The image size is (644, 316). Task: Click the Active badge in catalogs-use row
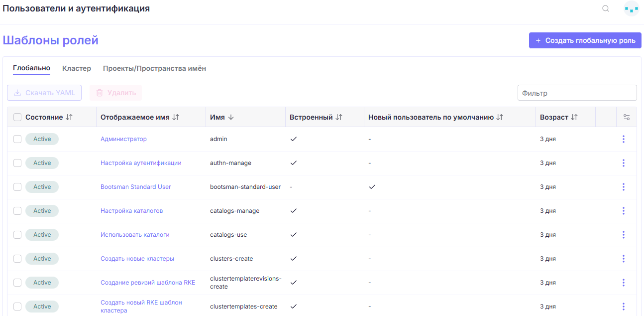[x=42, y=235]
